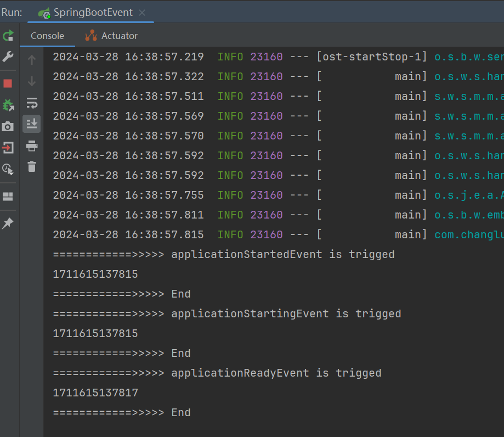
Task: Click the 16:38:57.511 log timestamp
Action: click(x=164, y=96)
